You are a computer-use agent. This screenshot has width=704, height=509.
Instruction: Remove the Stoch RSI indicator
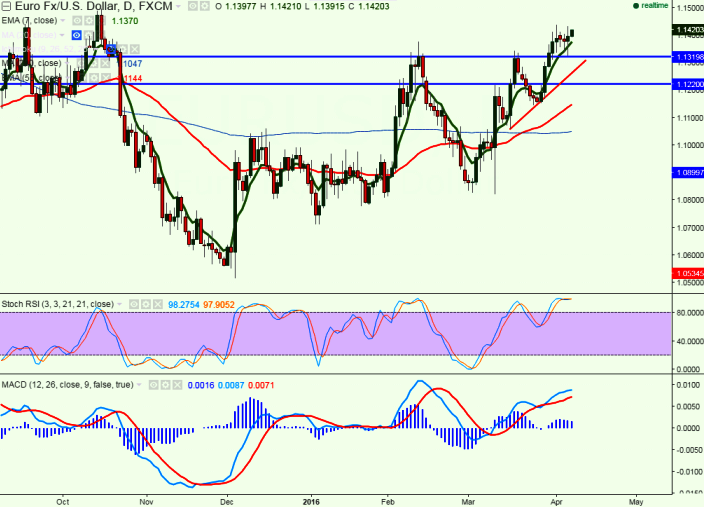pyautogui.click(x=158, y=305)
